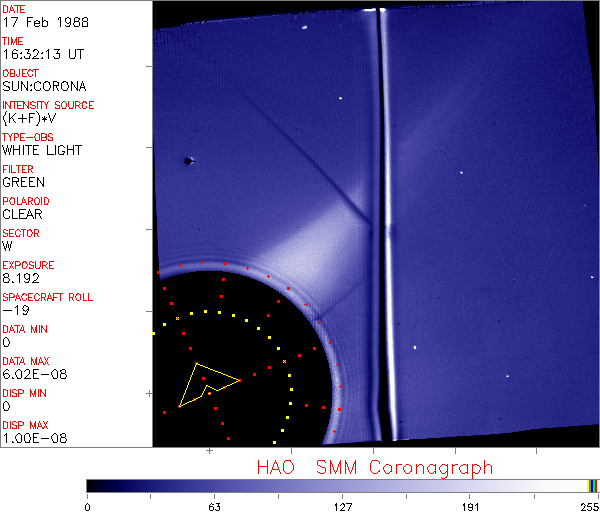600x512 pixels.
Task: Click the multicolored end of the color bar
Action: click(x=593, y=485)
